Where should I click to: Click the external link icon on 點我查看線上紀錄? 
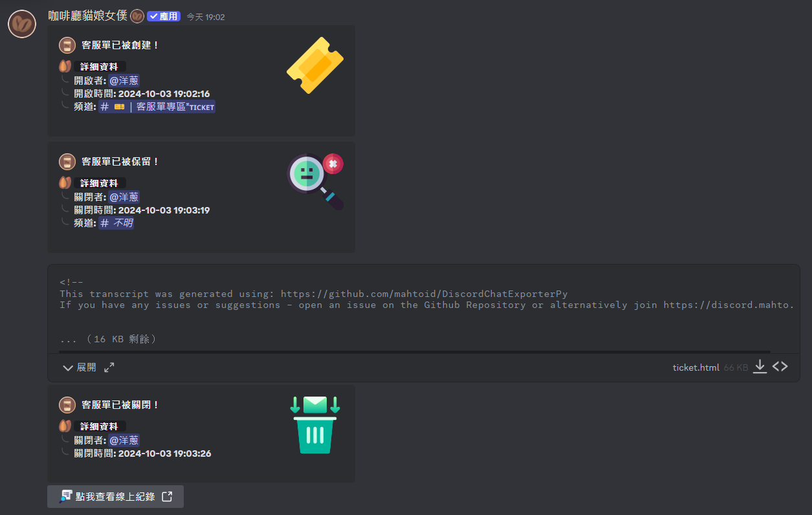tap(167, 496)
